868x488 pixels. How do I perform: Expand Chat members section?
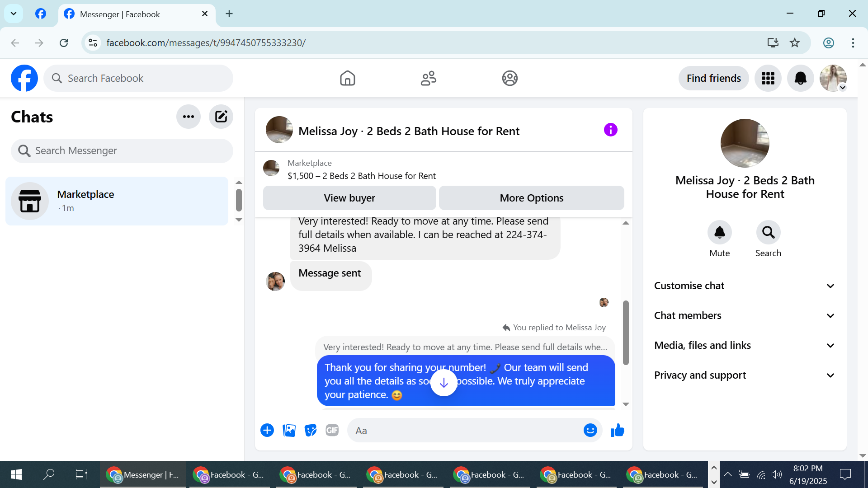[x=745, y=315]
